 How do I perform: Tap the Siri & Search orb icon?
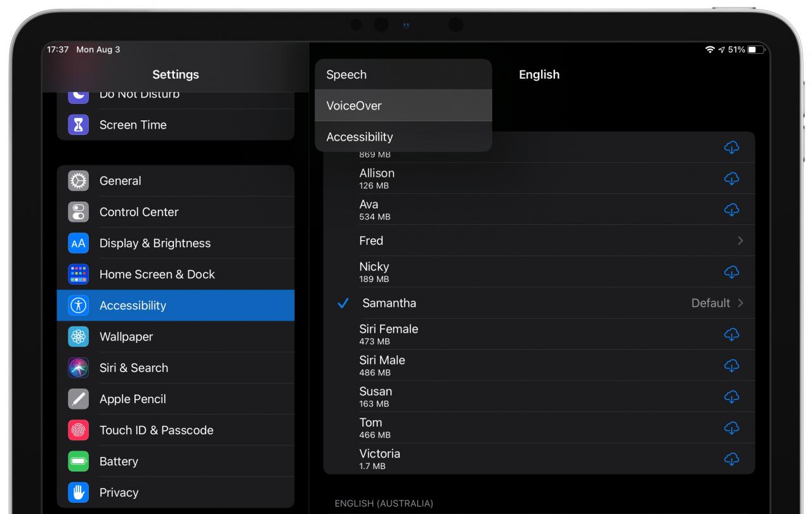point(78,368)
